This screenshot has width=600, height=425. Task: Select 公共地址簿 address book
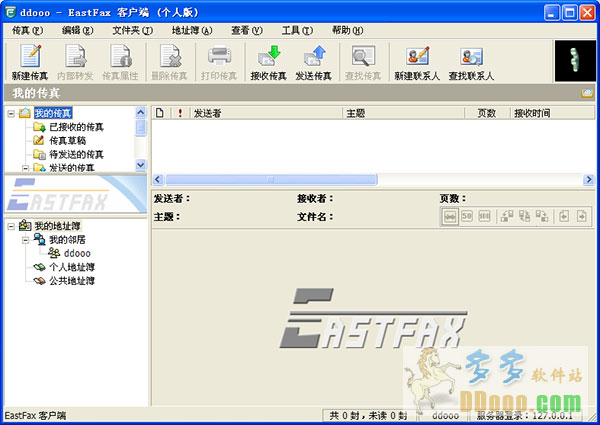[72, 281]
